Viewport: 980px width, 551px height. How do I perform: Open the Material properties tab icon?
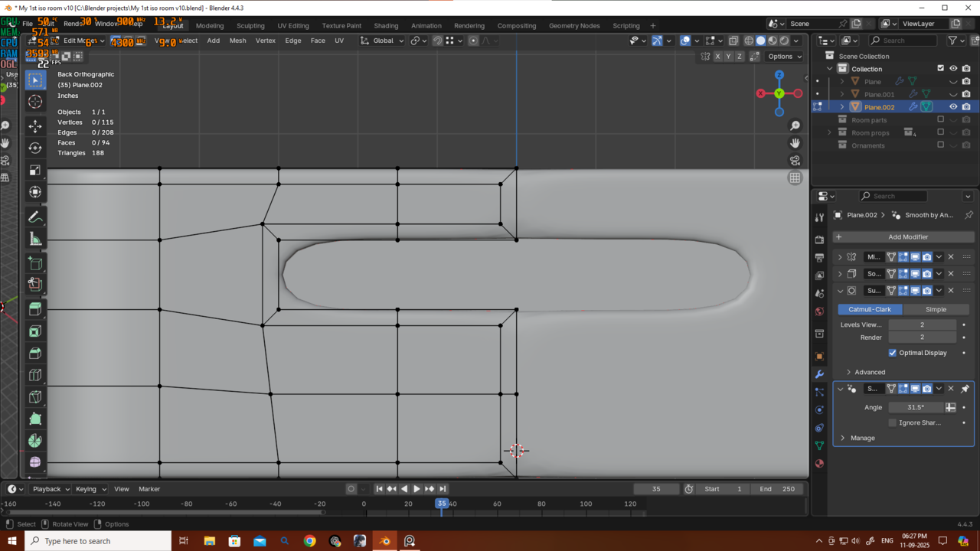[x=819, y=464]
